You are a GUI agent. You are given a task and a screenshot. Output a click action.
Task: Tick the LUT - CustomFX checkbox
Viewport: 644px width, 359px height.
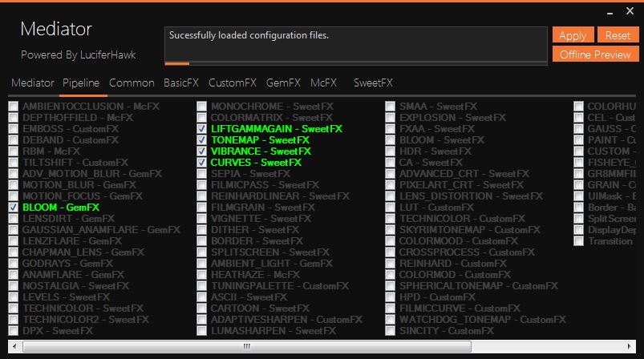[391, 208]
